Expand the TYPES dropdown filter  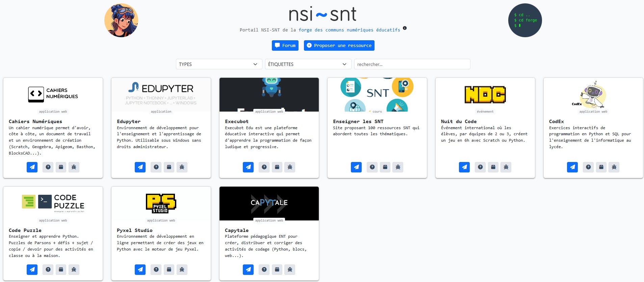[x=219, y=64]
